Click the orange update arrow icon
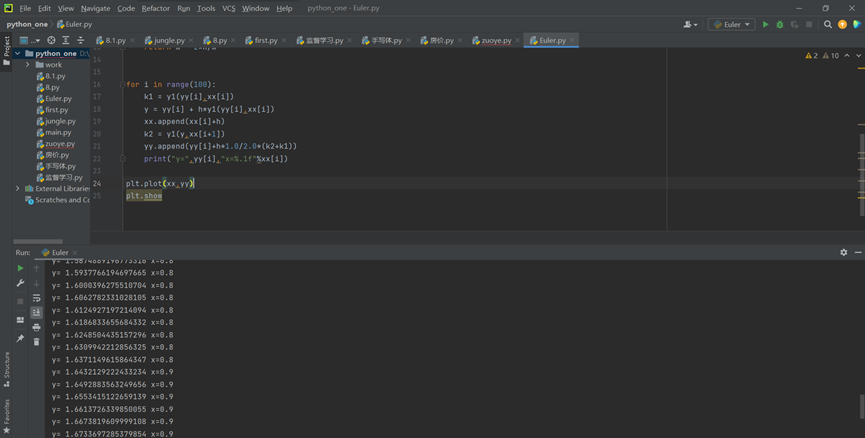This screenshot has height=438, width=865. coord(842,24)
